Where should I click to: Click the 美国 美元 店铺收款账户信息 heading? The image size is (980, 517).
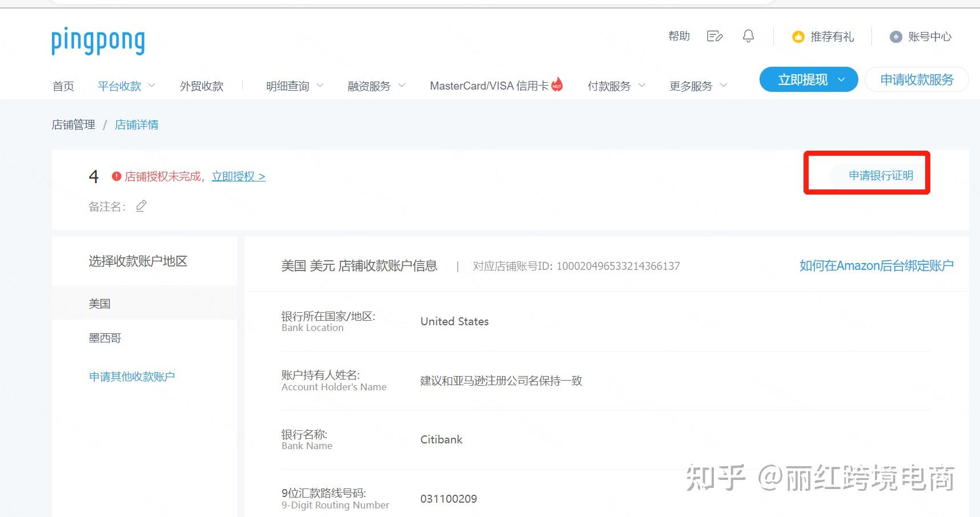(359, 266)
